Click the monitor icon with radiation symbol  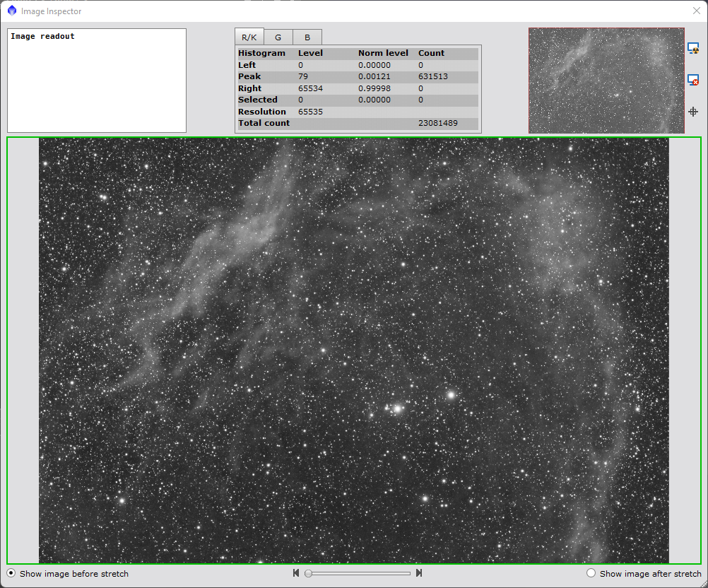pos(693,48)
